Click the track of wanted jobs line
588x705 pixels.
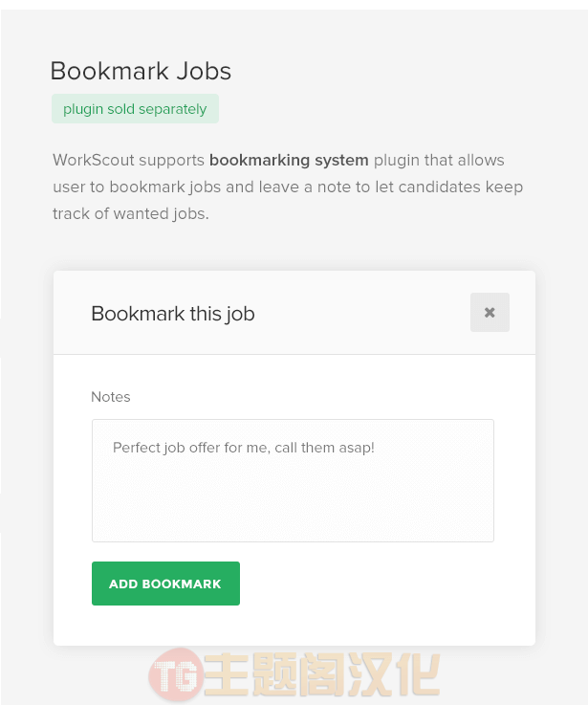pyautogui.click(x=131, y=213)
